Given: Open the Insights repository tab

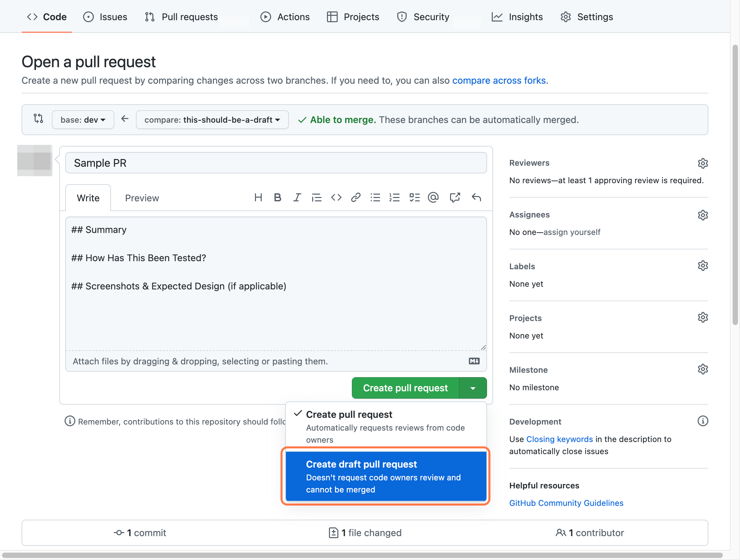Looking at the screenshot, I should [517, 17].
